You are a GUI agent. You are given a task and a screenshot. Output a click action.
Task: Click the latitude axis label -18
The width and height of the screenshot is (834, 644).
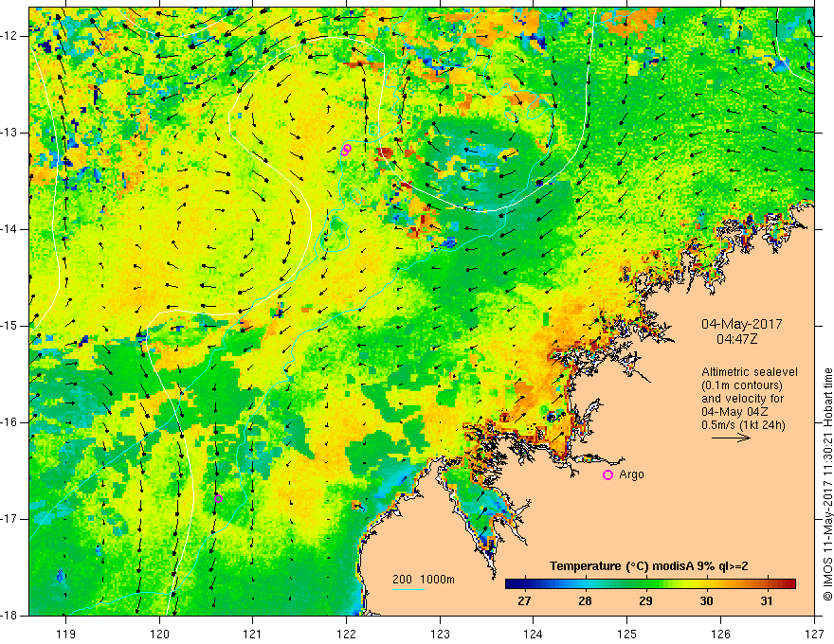click(10, 616)
